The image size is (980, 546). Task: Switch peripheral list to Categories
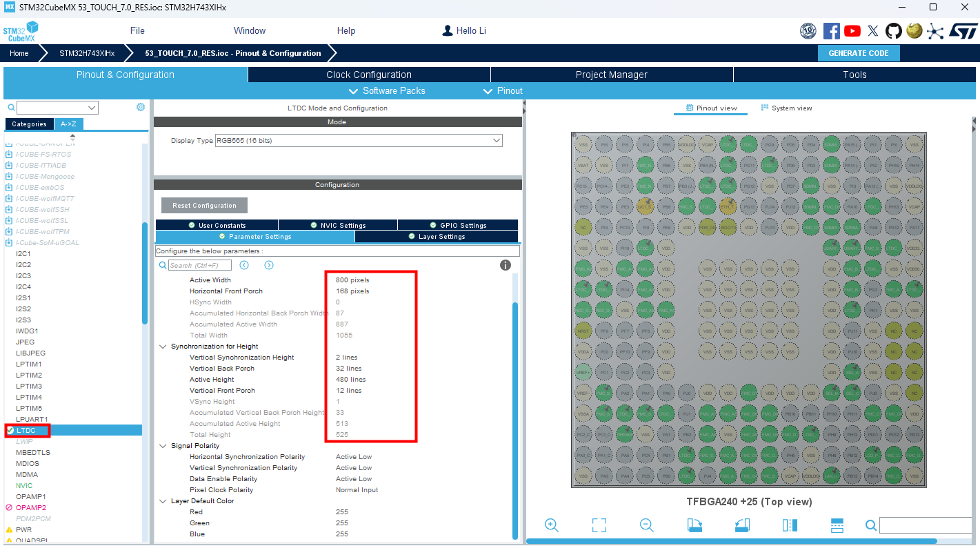[29, 124]
